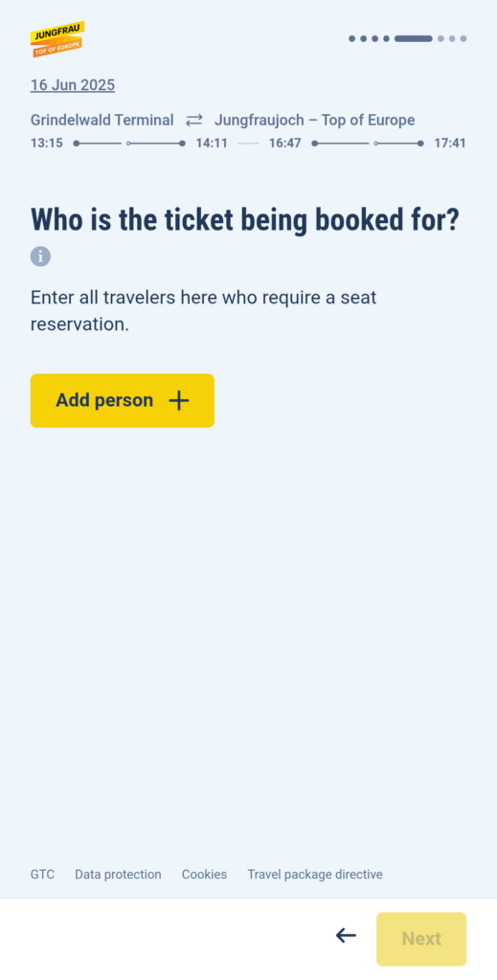Click the info icon below the heading
This screenshot has height=980, width=497.
click(x=40, y=256)
